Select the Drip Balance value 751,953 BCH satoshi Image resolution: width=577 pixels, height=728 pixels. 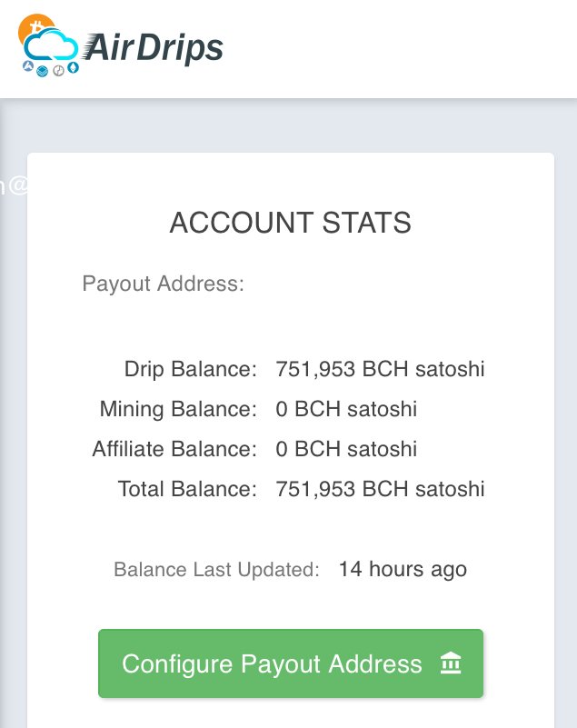click(x=380, y=369)
